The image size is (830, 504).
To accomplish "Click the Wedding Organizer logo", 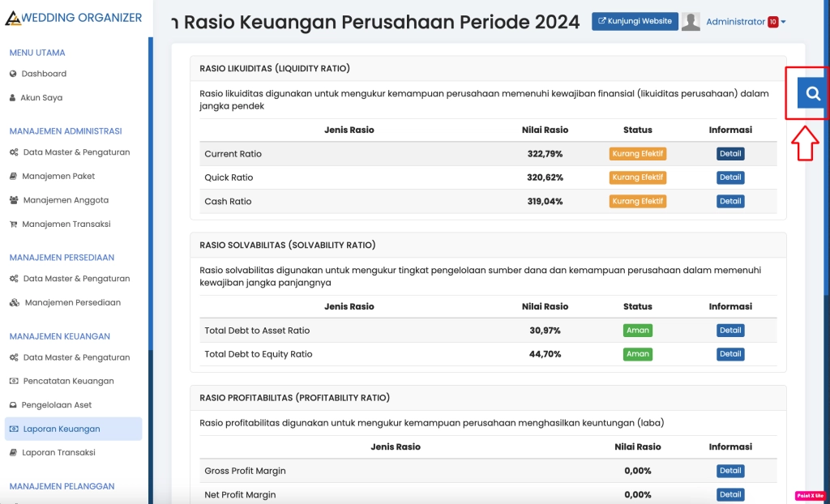I will 74,18.
